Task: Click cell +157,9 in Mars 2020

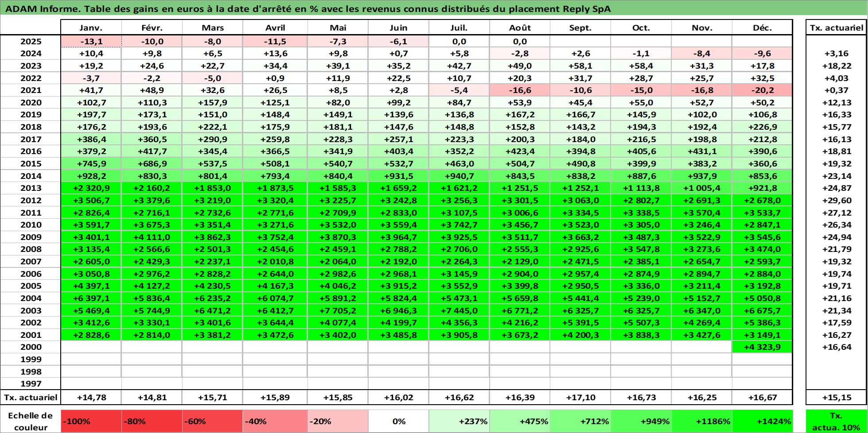Action: click(x=212, y=103)
